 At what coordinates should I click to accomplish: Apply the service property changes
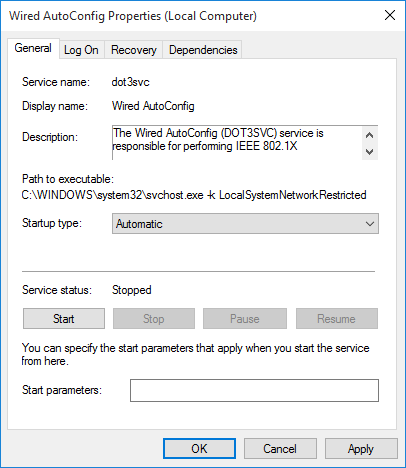(361, 449)
